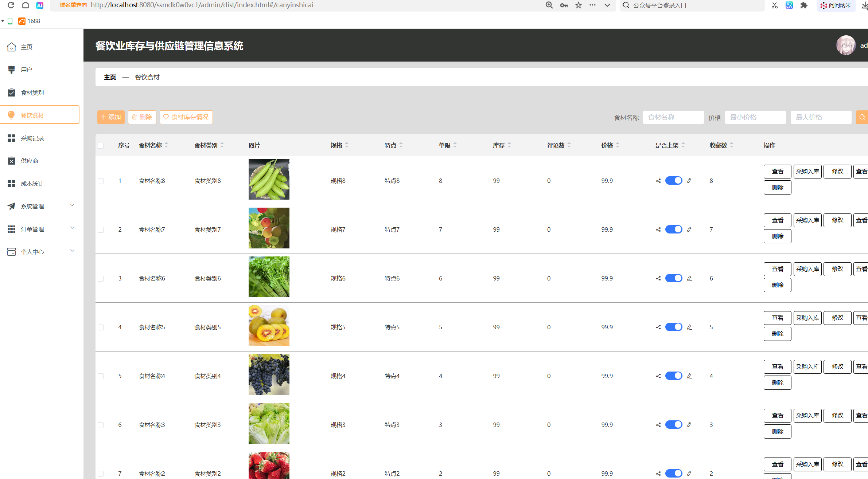Image resolution: width=868 pixels, height=479 pixels.
Task: Toggle 是否上架 switch for 食材名称5
Action: point(674,327)
